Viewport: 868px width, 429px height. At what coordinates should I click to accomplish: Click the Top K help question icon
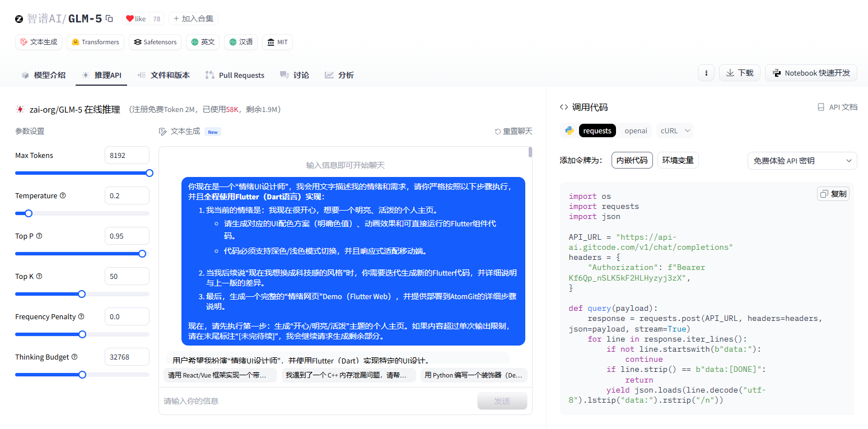(39, 276)
